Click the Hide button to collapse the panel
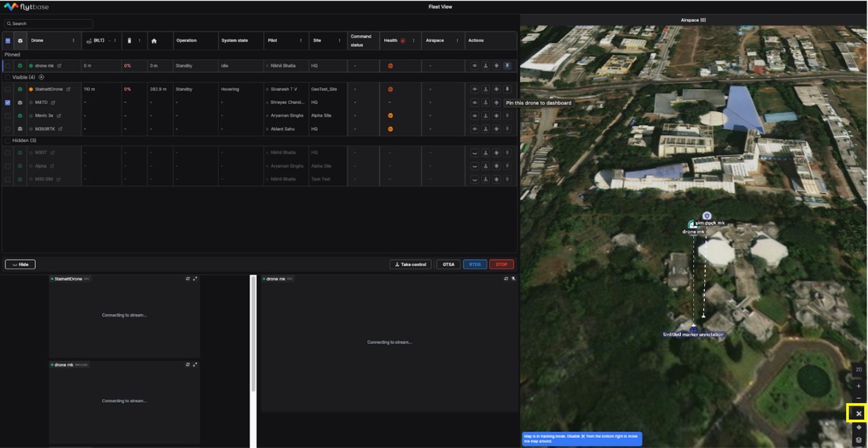 (x=20, y=264)
